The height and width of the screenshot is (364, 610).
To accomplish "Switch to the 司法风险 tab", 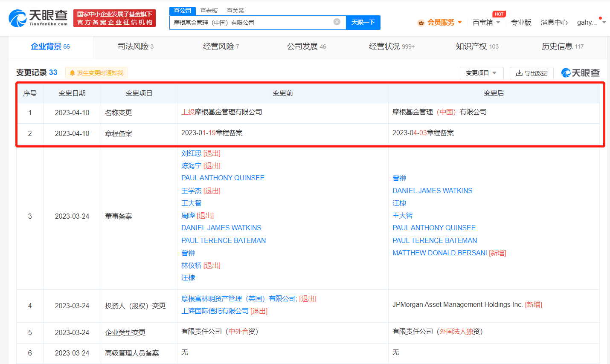I will pos(136,46).
